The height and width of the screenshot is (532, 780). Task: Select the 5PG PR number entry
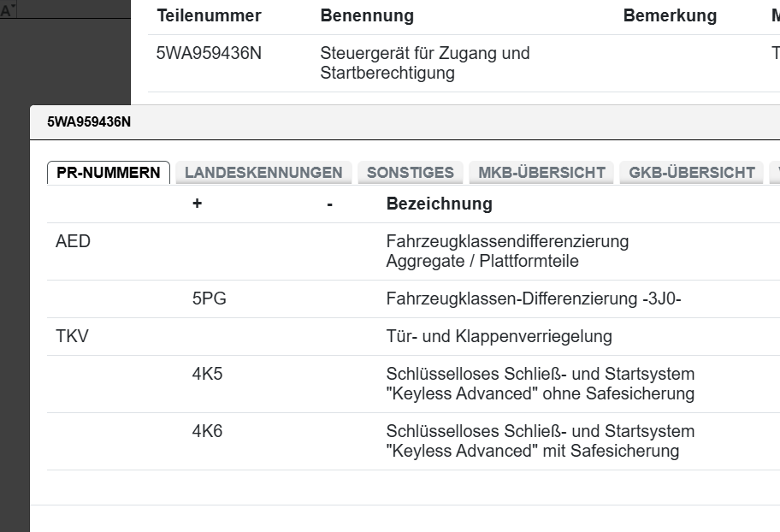[x=209, y=299]
